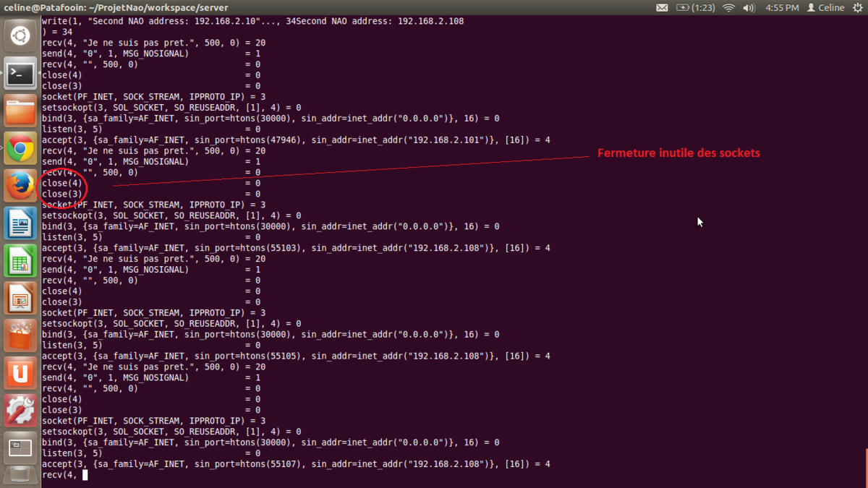The width and height of the screenshot is (868, 488).
Task: Open LibreOffice Impress from the launcher
Action: pos(20,299)
